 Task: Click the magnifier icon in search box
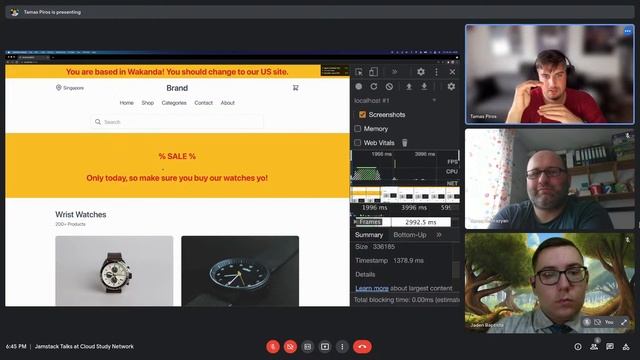point(98,122)
